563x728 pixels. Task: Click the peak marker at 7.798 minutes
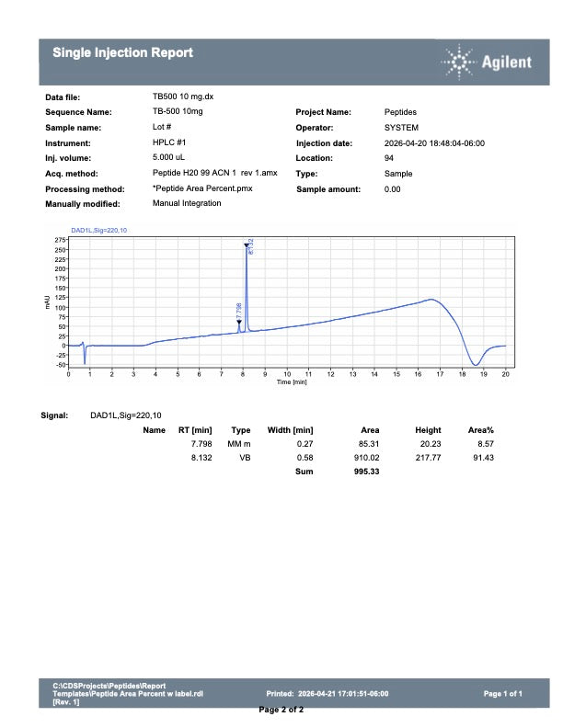(x=239, y=322)
